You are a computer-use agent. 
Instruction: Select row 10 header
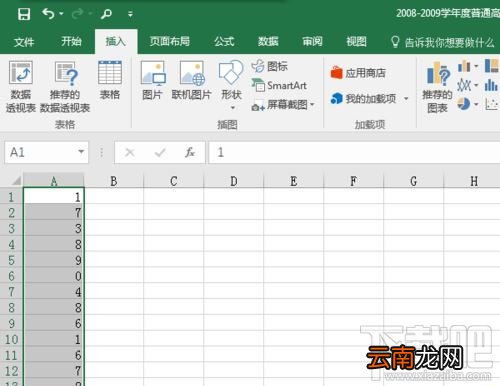[11, 339]
